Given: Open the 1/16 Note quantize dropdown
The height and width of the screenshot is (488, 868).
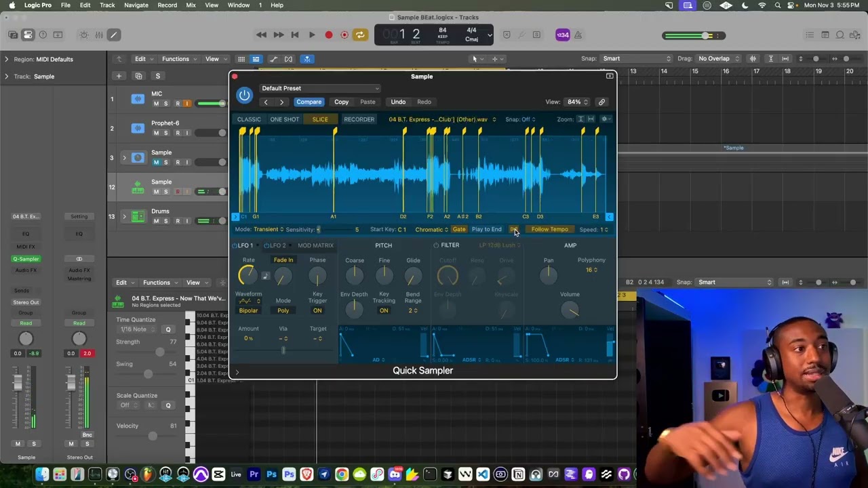Looking at the screenshot, I should tap(137, 329).
